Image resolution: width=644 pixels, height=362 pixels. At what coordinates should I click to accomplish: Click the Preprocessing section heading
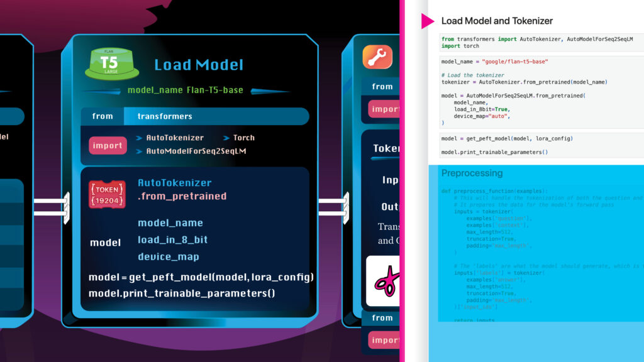click(472, 173)
